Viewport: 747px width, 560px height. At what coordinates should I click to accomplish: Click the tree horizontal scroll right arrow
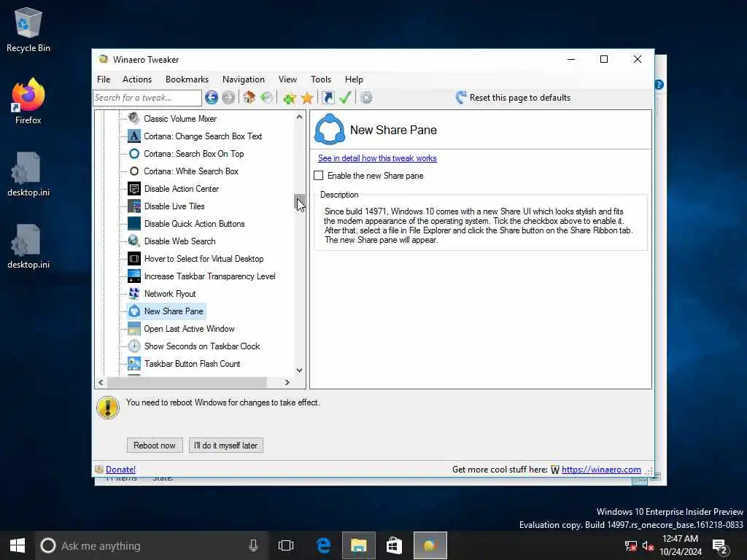tap(287, 382)
